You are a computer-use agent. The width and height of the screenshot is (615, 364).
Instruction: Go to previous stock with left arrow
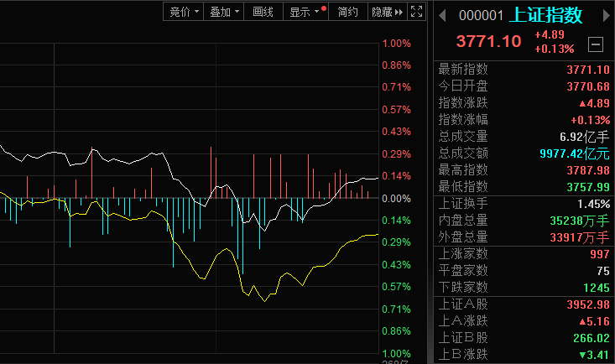pos(442,16)
